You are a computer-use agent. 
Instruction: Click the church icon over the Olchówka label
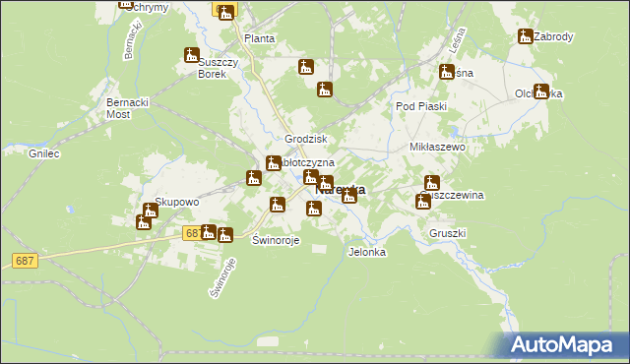click(x=541, y=91)
